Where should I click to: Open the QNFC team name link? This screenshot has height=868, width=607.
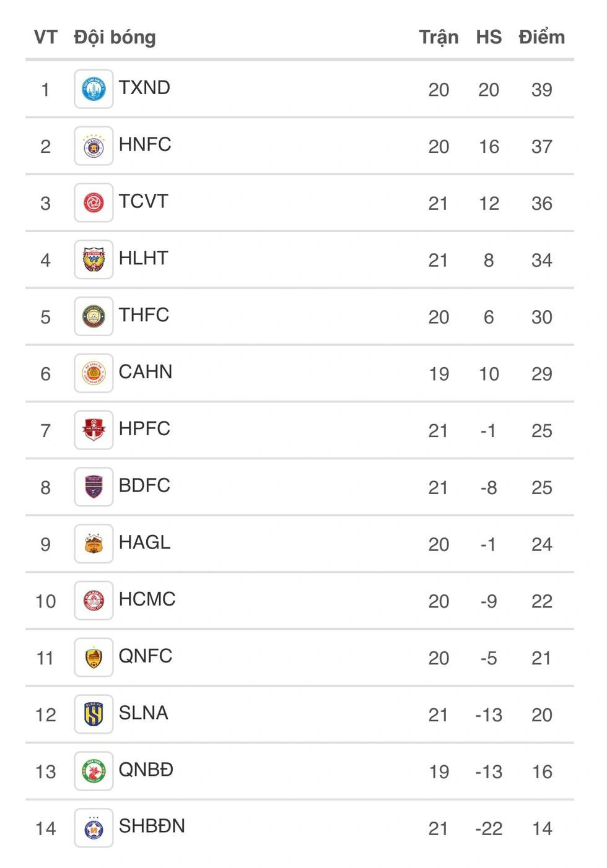[146, 656]
